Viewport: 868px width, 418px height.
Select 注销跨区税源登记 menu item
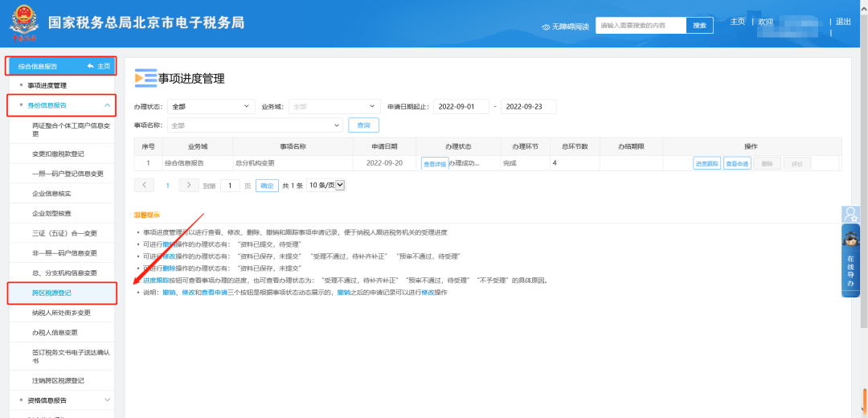tap(58, 381)
